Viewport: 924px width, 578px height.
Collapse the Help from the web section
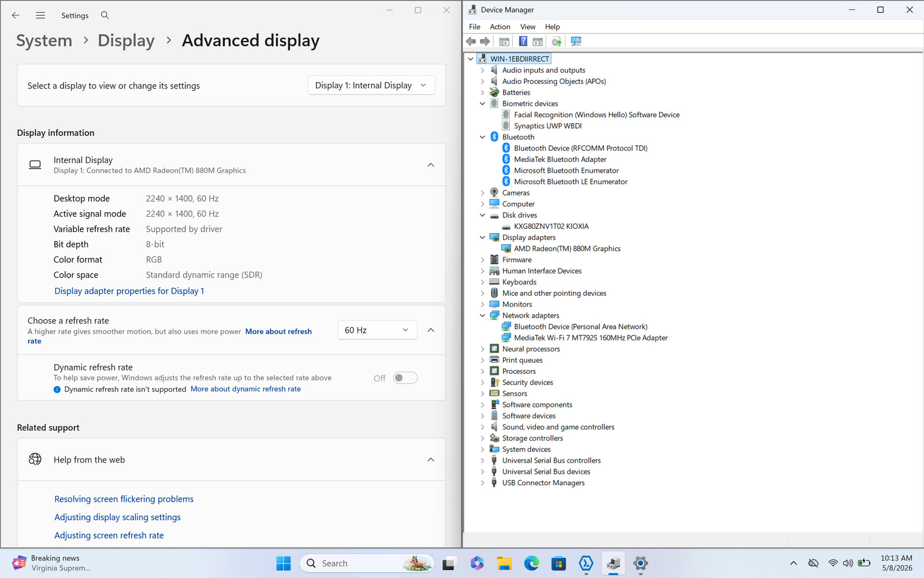431,460
